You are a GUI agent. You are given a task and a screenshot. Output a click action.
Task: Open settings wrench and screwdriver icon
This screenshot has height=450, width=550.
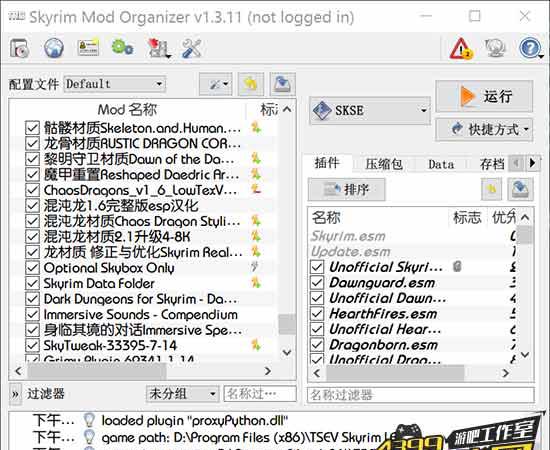click(192, 48)
